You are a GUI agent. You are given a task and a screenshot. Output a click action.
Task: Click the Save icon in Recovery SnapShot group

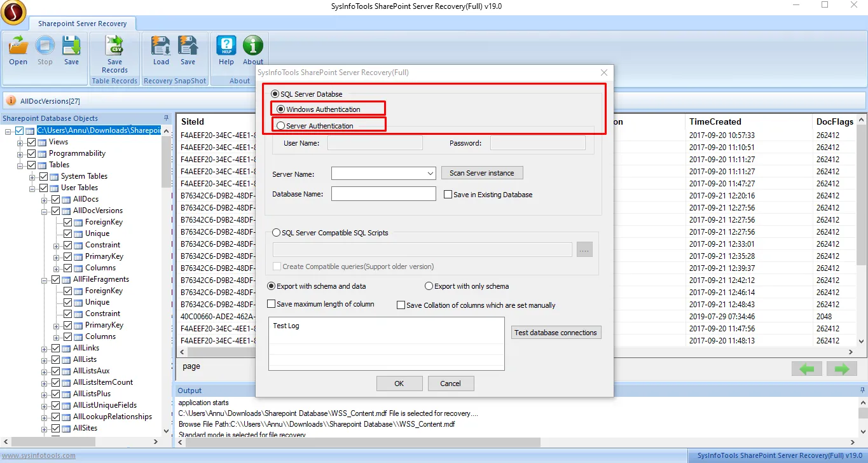(x=188, y=45)
